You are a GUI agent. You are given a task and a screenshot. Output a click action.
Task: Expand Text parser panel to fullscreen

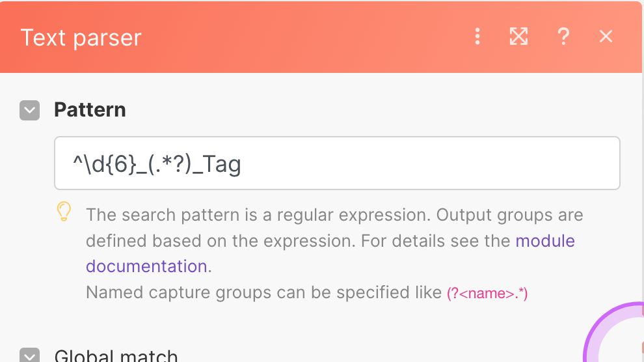pos(518,36)
